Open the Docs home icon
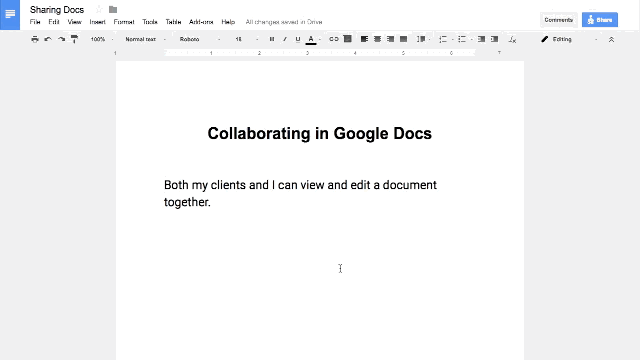This screenshot has width=640, height=360. [10, 15]
